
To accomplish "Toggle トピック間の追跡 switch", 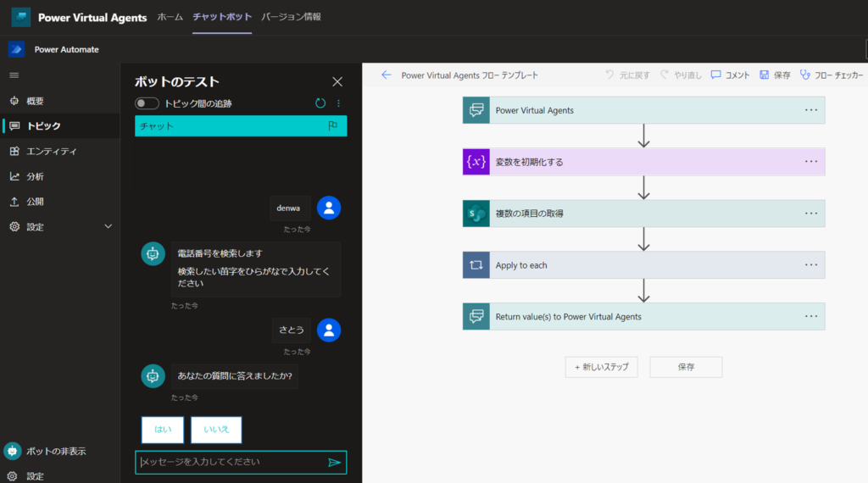I will pos(147,103).
